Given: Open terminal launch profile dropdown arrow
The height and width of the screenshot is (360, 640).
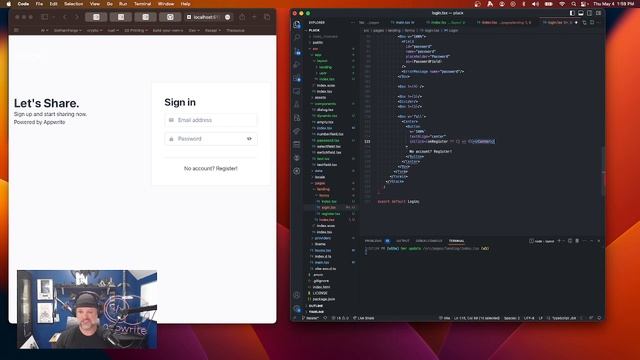Looking at the screenshot, I should pos(564,241).
